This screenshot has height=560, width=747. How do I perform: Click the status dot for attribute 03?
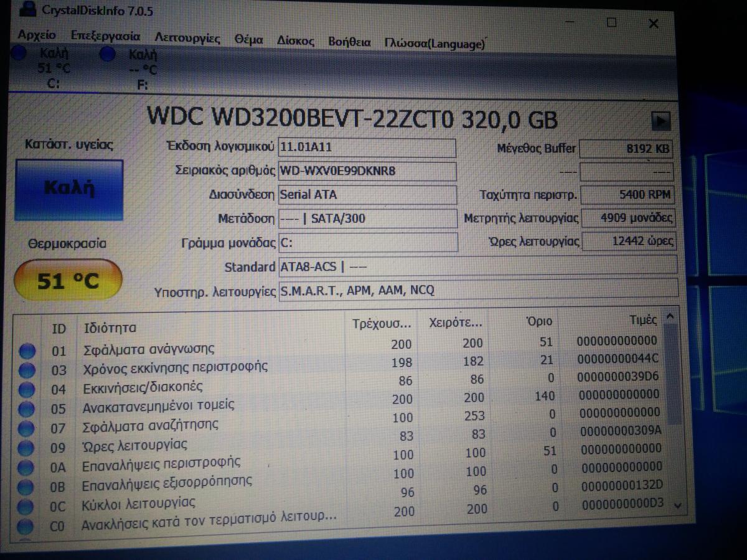(x=27, y=371)
